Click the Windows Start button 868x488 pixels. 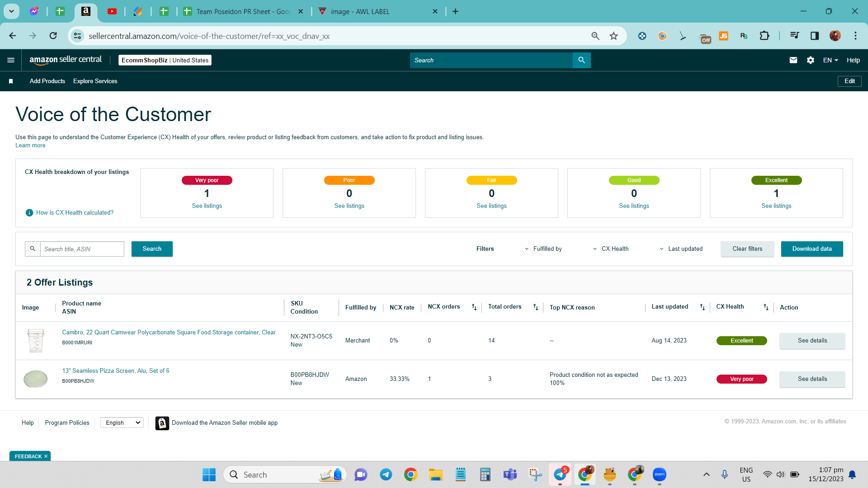(209, 474)
